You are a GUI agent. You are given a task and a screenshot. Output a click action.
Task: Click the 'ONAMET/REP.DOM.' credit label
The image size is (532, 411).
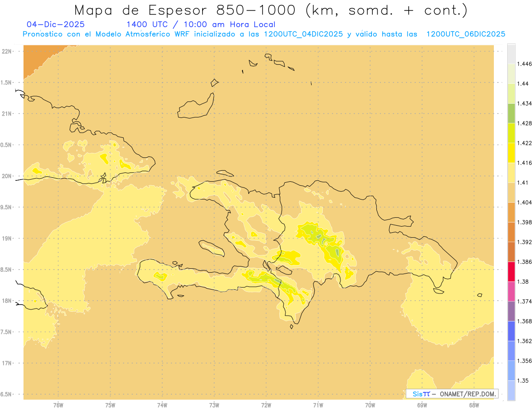pos(467,394)
